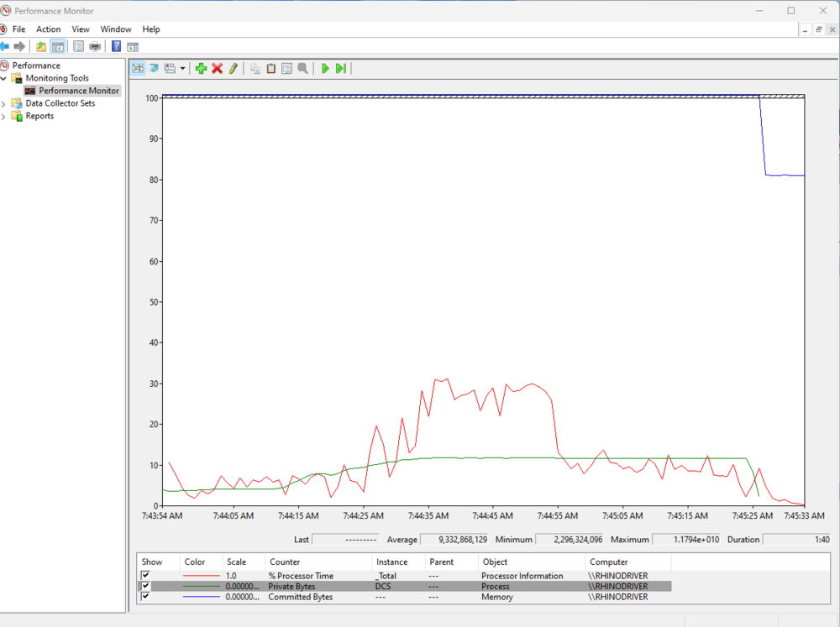Collapse Monitoring Tools tree node

[x=3, y=78]
